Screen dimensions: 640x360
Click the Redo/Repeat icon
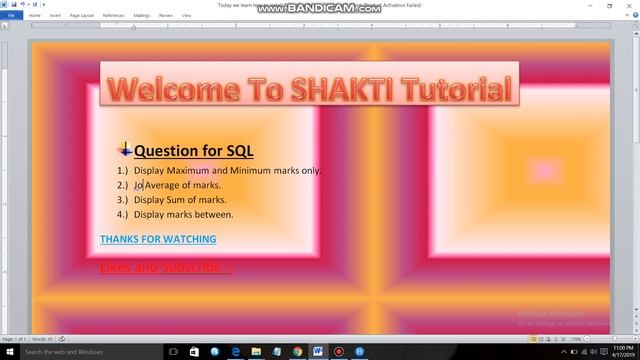click(35, 4)
